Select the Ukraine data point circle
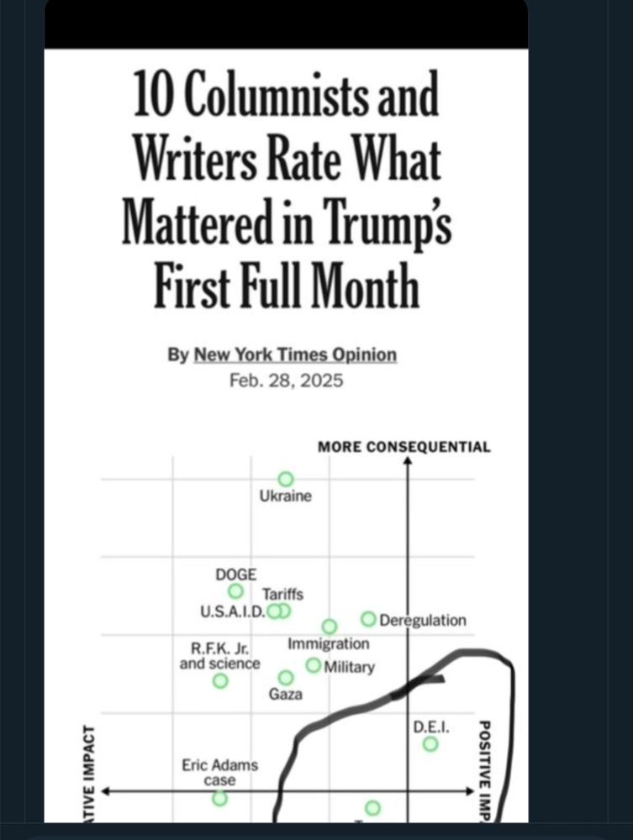Screen dimensions: 633x840 point(286,479)
